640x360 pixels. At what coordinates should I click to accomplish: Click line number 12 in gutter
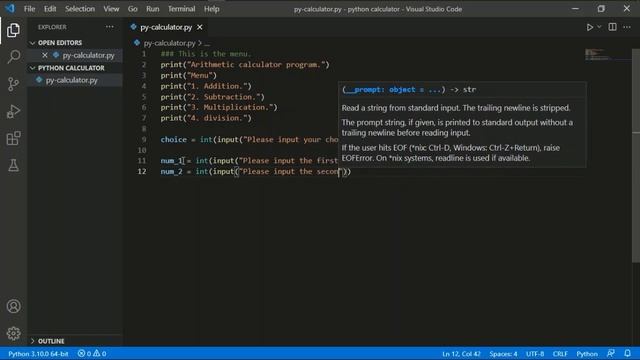point(142,171)
